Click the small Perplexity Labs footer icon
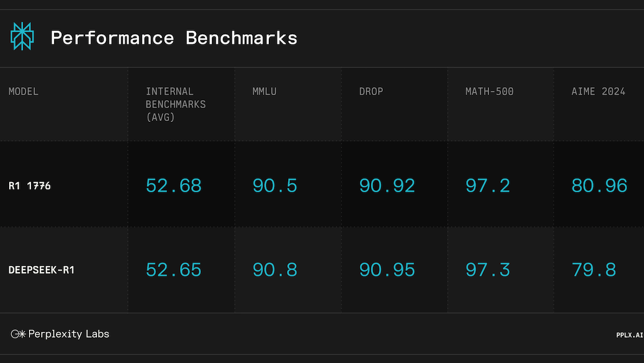This screenshot has width=644, height=363. pos(18,334)
